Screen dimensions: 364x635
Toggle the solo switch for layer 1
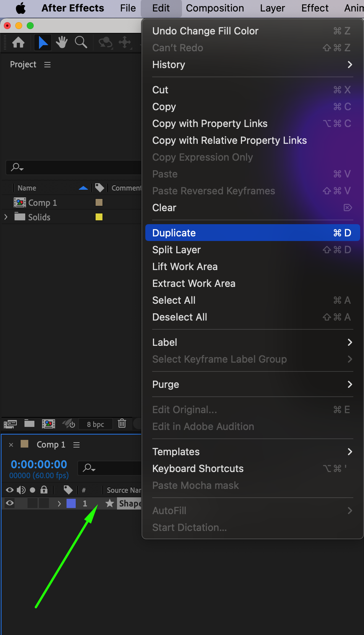(x=32, y=503)
